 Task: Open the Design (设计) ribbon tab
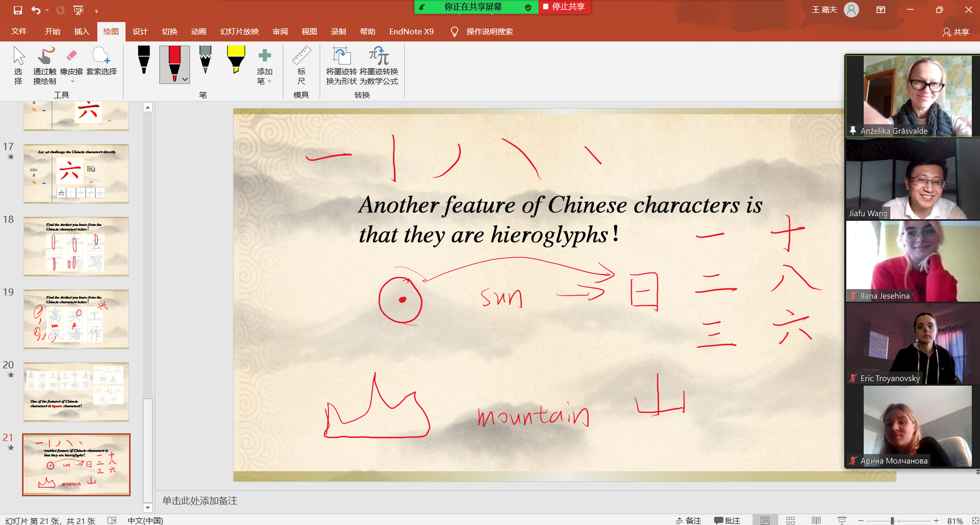point(140,32)
